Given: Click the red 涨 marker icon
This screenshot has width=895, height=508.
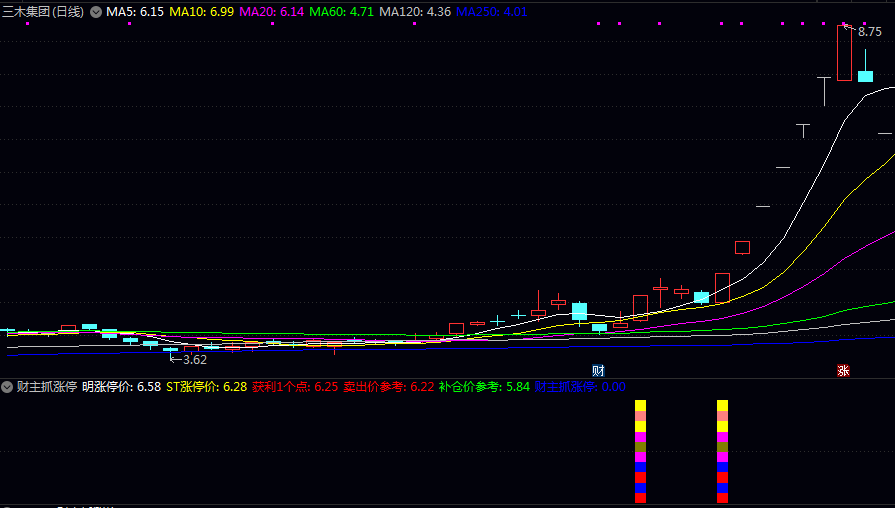Looking at the screenshot, I should coord(843,370).
